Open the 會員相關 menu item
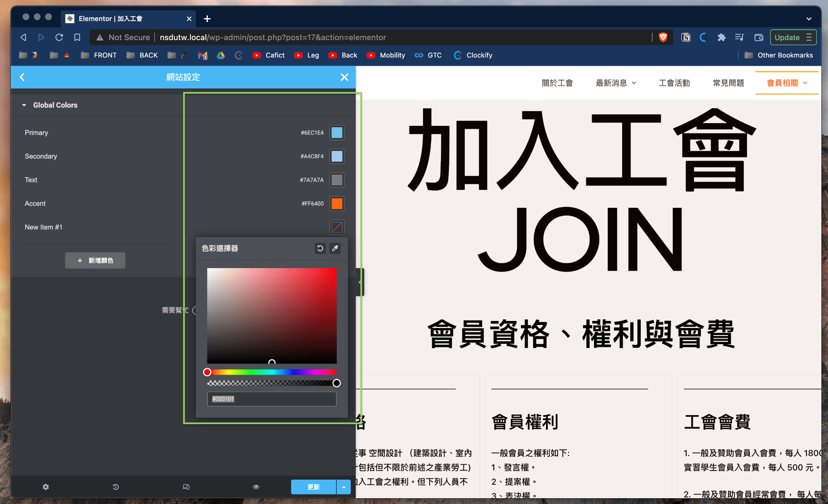The width and height of the screenshot is (828, 504). click(787, 83)
